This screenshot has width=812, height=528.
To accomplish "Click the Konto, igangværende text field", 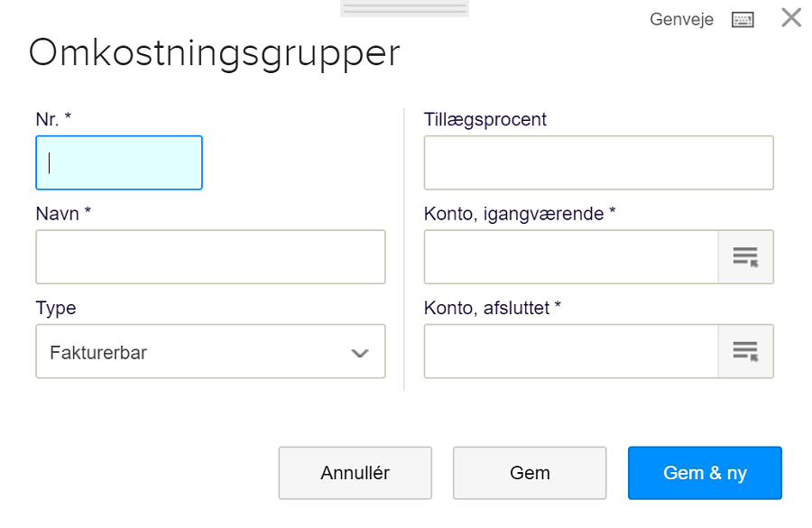I will click(571, 257).
